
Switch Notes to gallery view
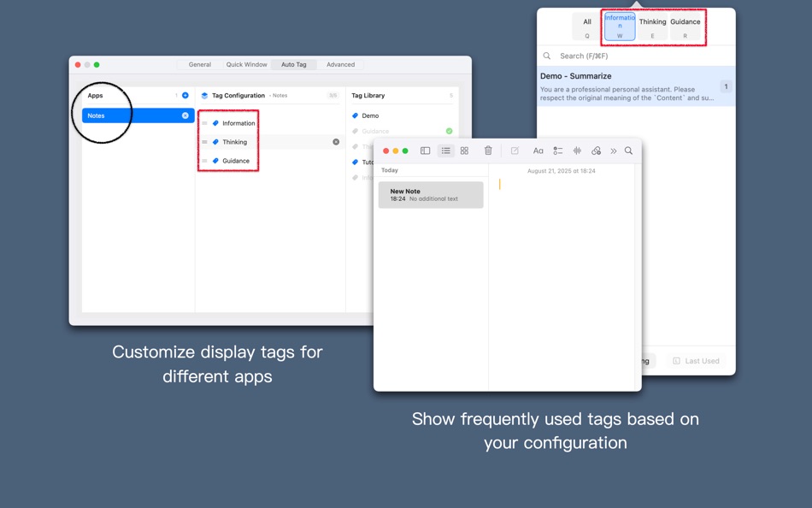point(464,151)
